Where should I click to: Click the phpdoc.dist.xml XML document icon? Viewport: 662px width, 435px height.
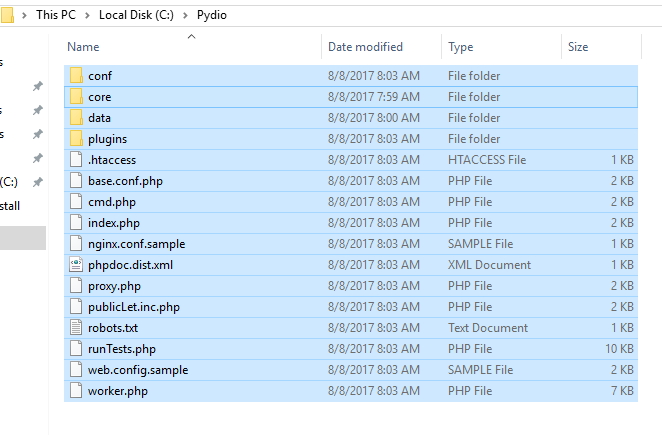(76, 265)
